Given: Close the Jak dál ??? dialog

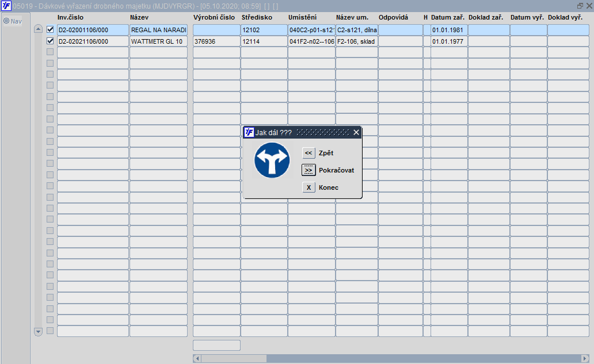Looking at the screenshot, I should point(356,132).
